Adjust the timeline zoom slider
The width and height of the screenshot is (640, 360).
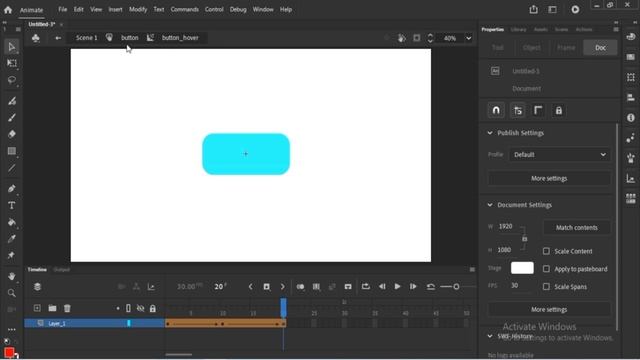click(x=456, y=287)
